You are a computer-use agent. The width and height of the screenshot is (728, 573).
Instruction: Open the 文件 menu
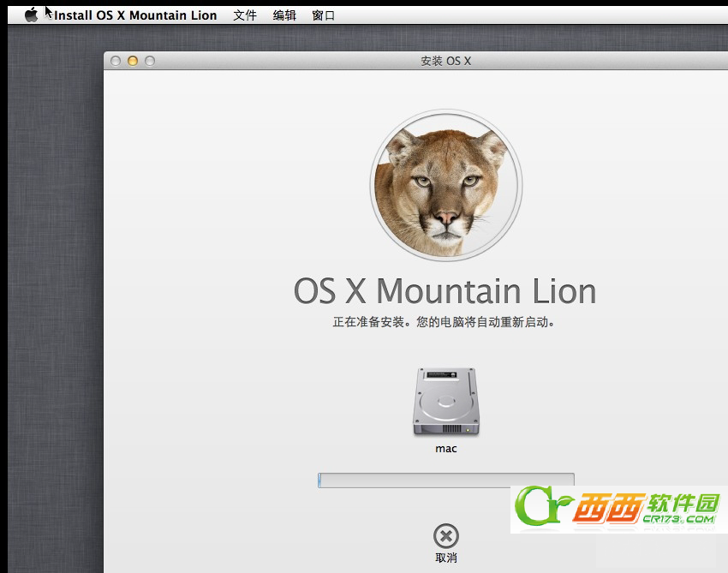pyautogui.click(x=245, y=15)
